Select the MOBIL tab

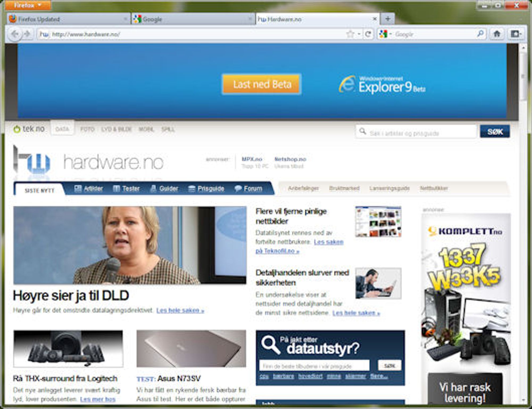pos(146,129)
